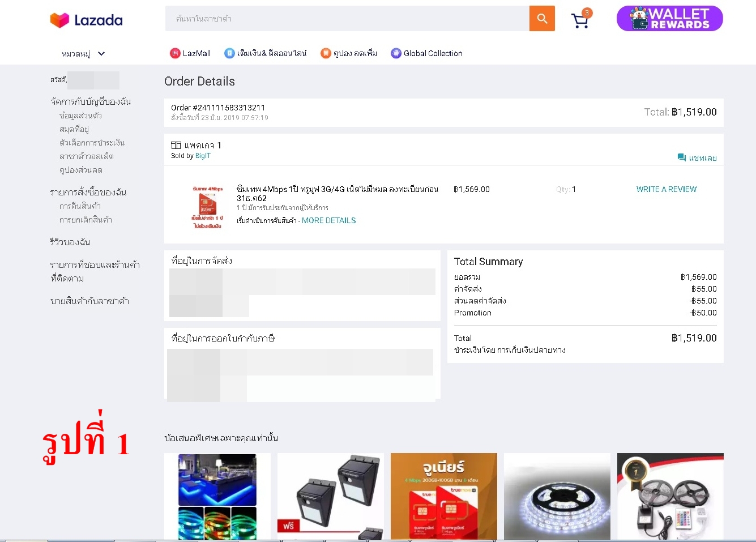Click the ที่อยู่ในการออกใบกำกับภาษี billing address heading
Viewport: 756px width, 542px height.
pos(223,338)
